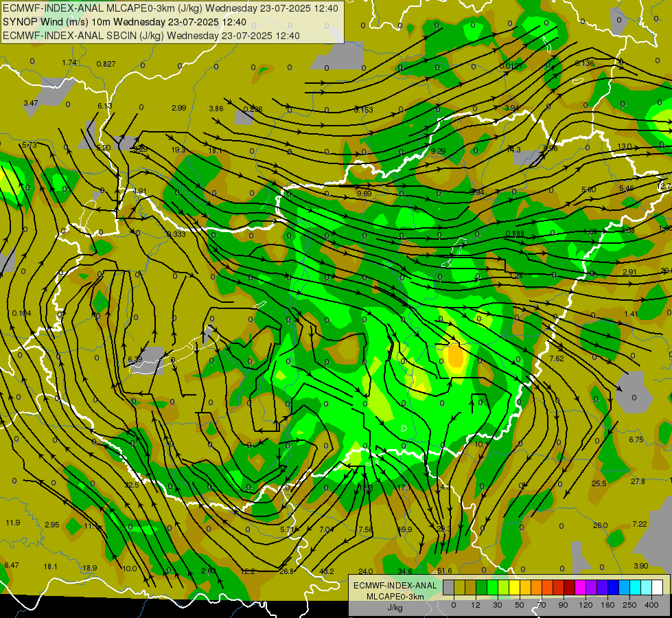Click the white legend swatch above 400
This screenshot has width=672, height=618.
(x=657, y=587)
